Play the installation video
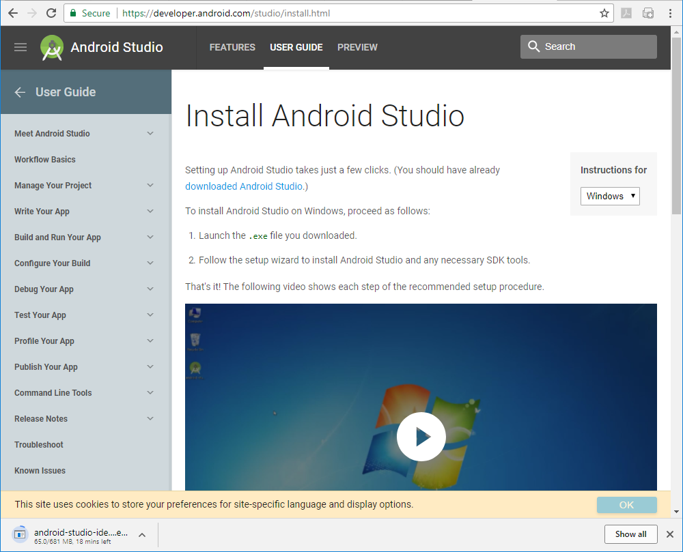 (x=421, y=436)
